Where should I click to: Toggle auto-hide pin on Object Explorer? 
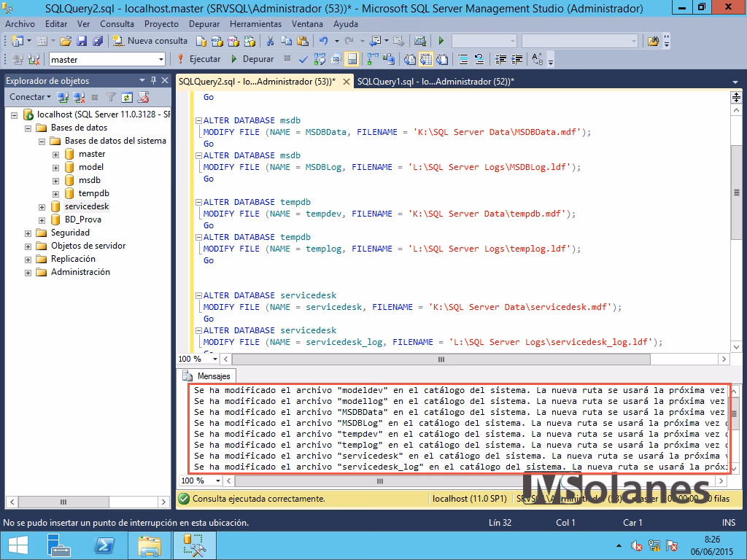point(153,80)
